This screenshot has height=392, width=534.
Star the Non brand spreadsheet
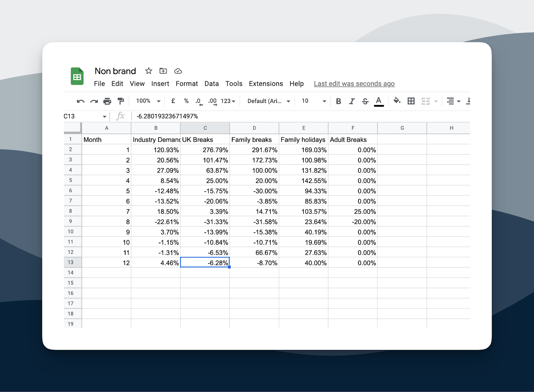[x=149, y=71]
